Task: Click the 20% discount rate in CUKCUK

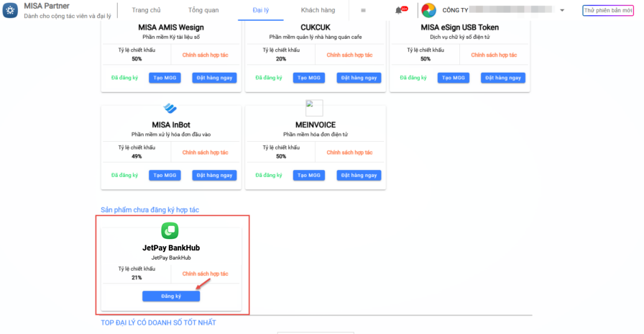Action: [281, 59]
